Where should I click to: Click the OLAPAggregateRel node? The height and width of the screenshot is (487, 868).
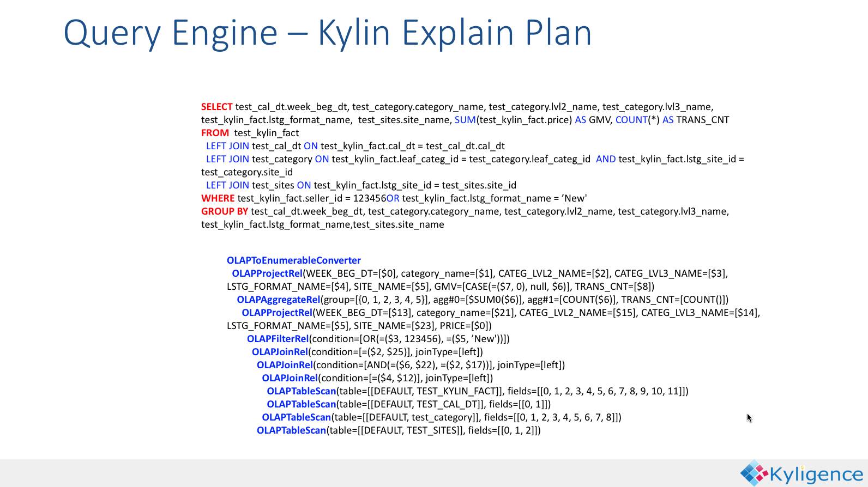click(279, 300)
